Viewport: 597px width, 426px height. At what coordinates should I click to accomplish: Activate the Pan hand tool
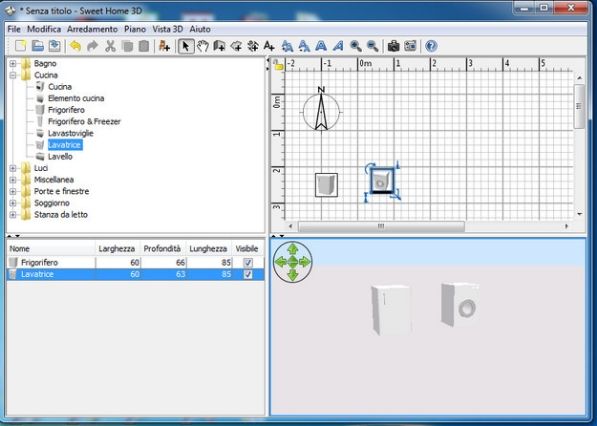[203, 46]
